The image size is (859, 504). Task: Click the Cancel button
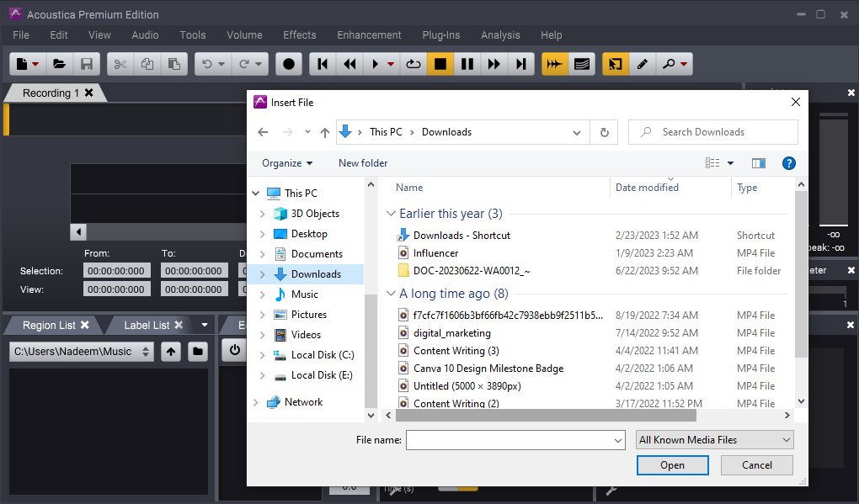pyautogui.click(x=756, y=465)
